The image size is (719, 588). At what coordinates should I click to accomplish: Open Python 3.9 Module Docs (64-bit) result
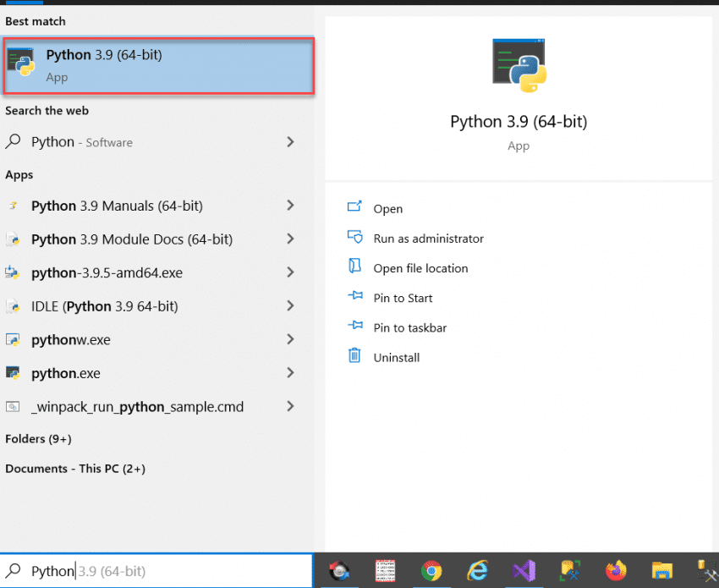click(132, 239)
